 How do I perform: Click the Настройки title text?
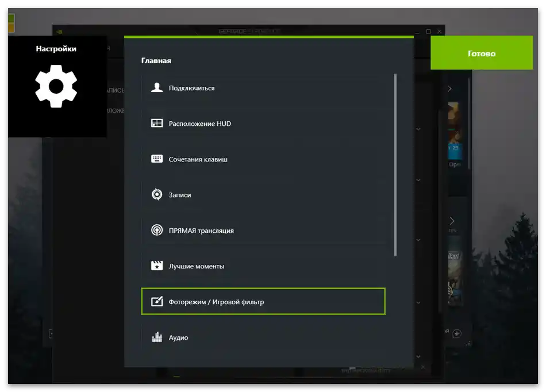pyautogui.click(x=56, y=48)
